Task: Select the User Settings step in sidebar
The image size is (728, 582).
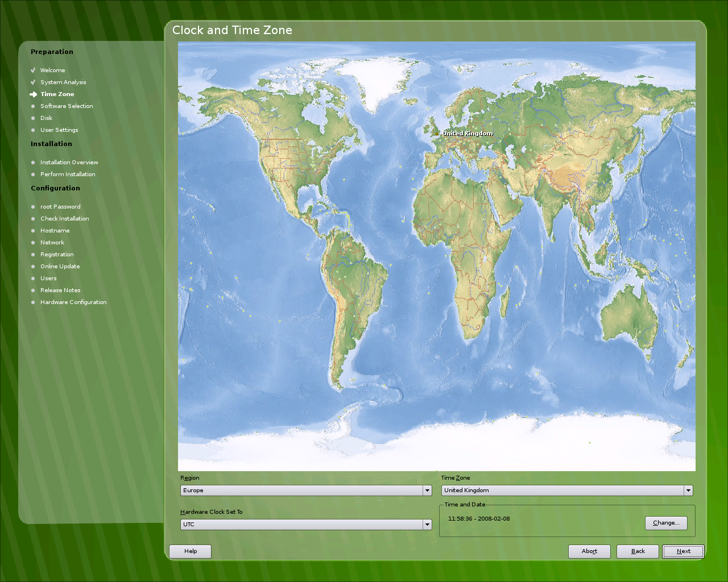Action: (59, 130)
